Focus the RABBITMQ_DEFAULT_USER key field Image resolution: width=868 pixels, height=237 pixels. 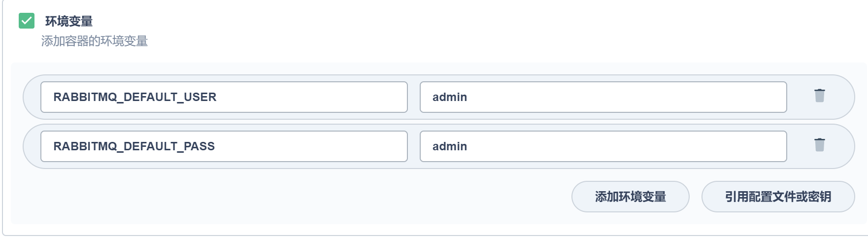pos(224,97)
